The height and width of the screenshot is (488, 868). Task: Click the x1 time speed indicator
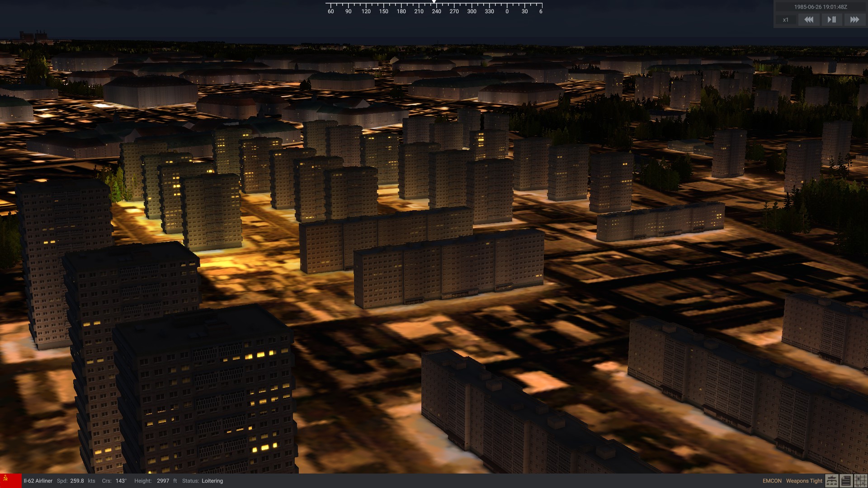pyautogui.click(x=786, y=20)
